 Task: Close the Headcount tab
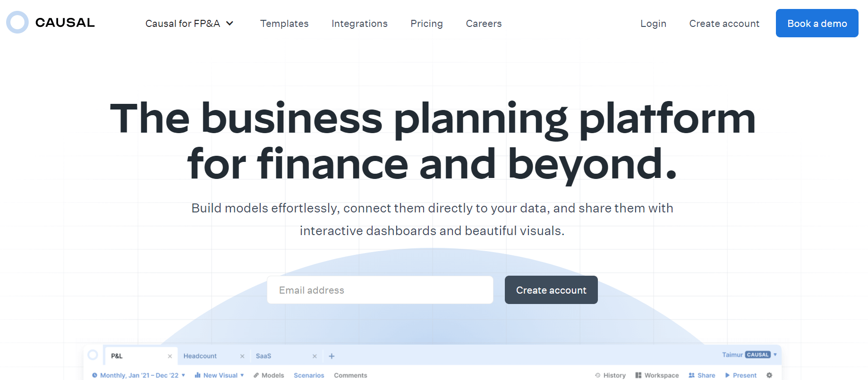[242, 356]
